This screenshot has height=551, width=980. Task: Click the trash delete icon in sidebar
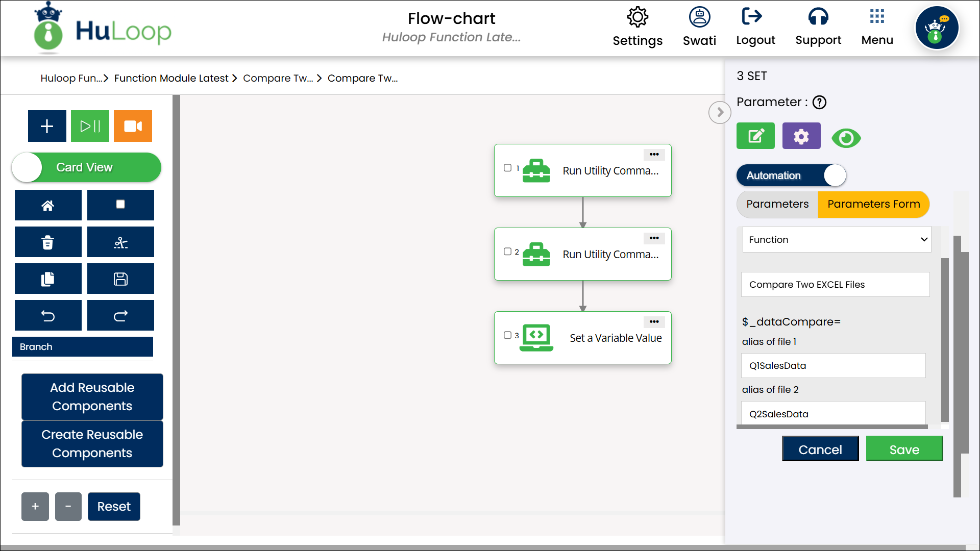48,242
